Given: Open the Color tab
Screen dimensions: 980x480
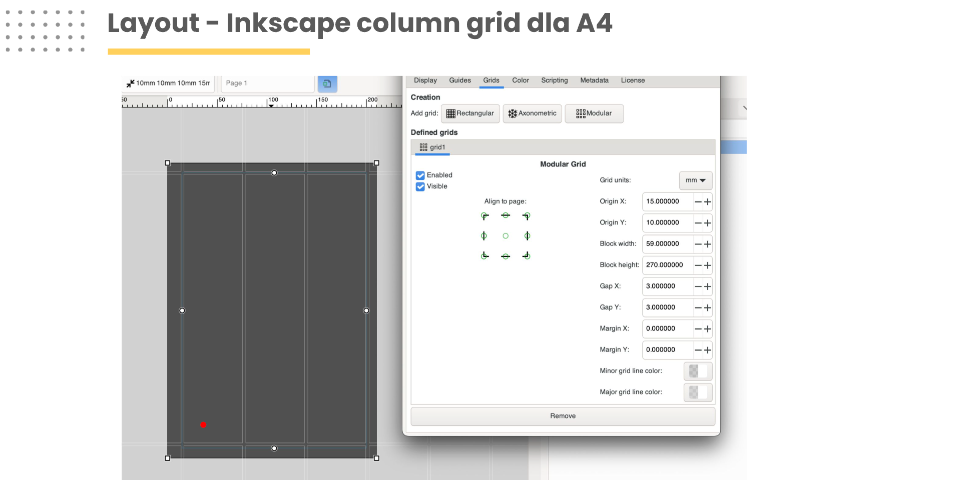Looking at the screenshot, I should [521, 80].
